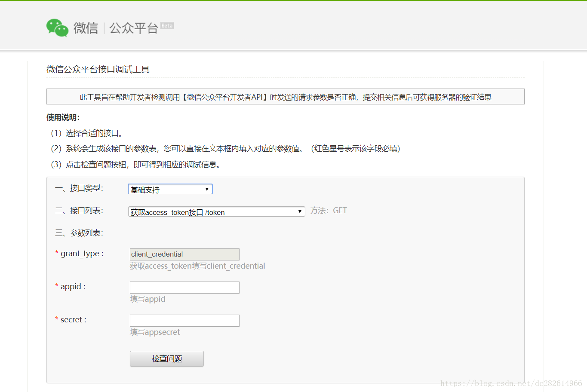Screen dimensions: 587x392
Task: Click the tool description notice banner
Action: [286, 97]
